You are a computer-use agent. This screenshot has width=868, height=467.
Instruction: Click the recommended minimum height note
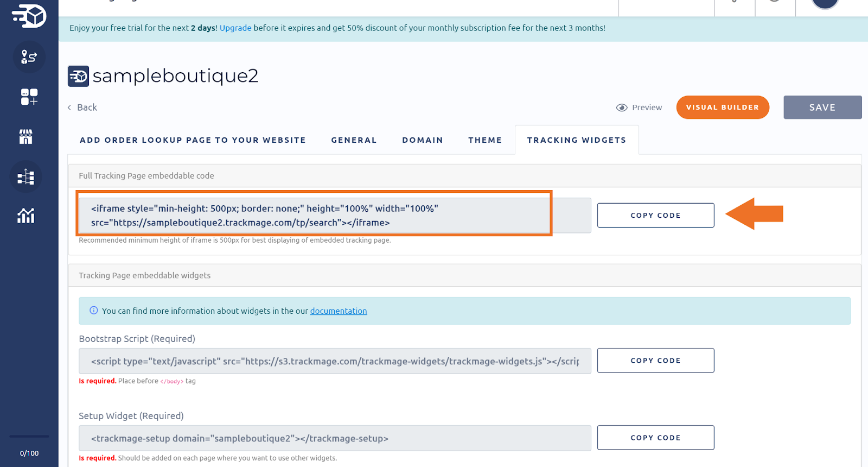[x=235, y=240]
